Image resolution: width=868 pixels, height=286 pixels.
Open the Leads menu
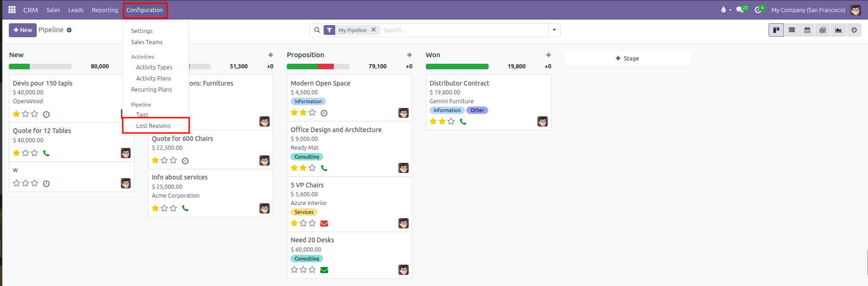(x=76, y=10)
